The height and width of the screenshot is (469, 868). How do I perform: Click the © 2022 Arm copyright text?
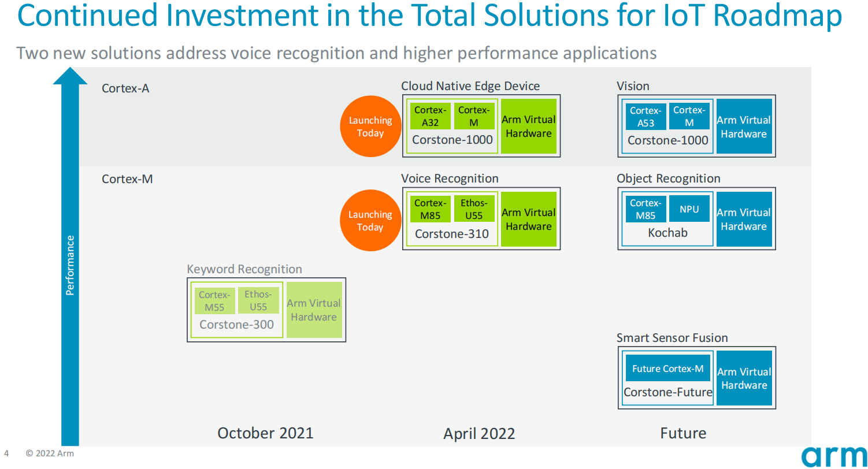click(x=50, y=453)
